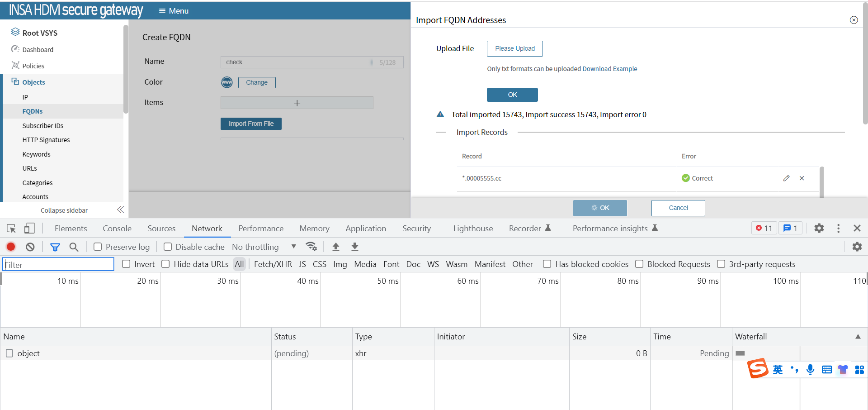Open the network search magnifier
The height and width of the screenshot is (410, 868).
[x=74, y=247]
